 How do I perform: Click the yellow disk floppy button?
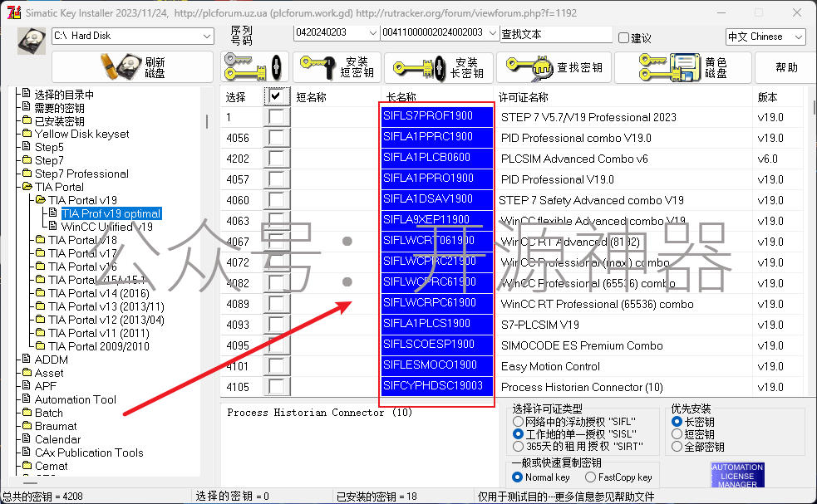click(683, 67)
